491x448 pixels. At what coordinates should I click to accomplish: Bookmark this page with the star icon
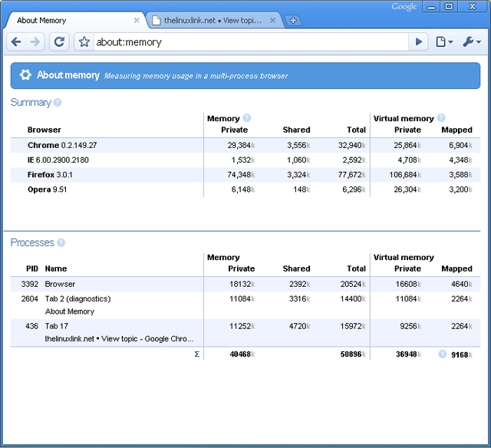click(84, 41)
